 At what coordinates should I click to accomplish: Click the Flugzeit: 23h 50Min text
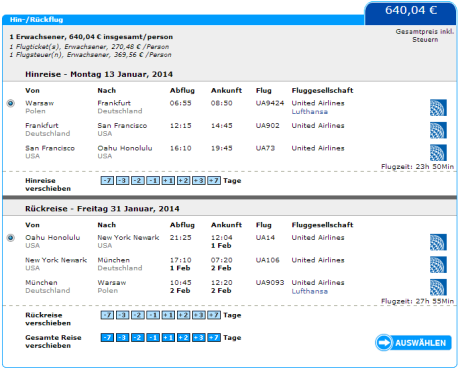pos(417,166)
